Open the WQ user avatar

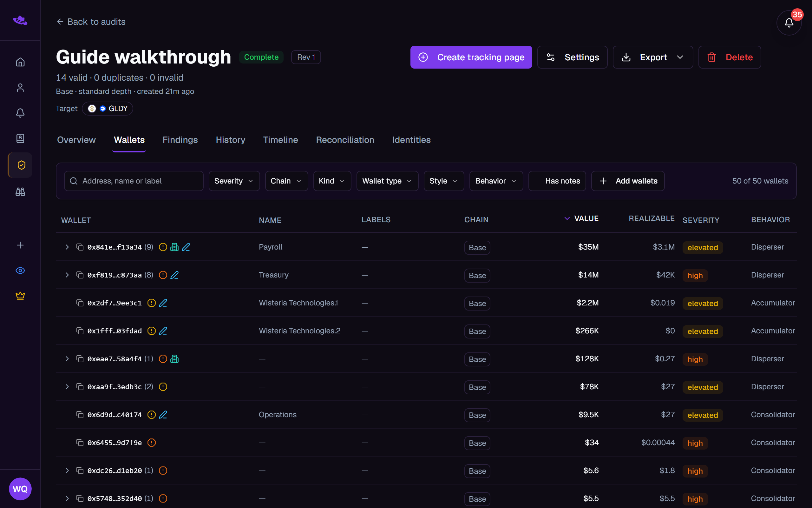[20, 489]
